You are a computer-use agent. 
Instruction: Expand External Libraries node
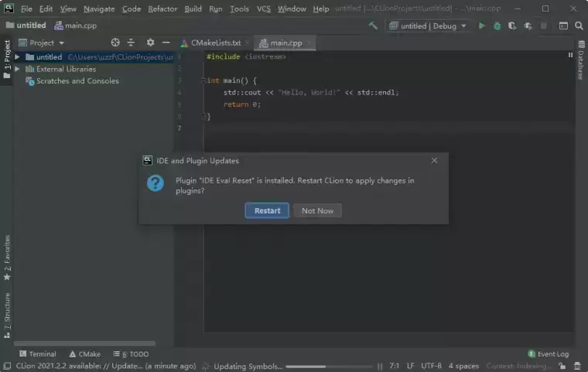pyautogui.click(x=17, y=69)
